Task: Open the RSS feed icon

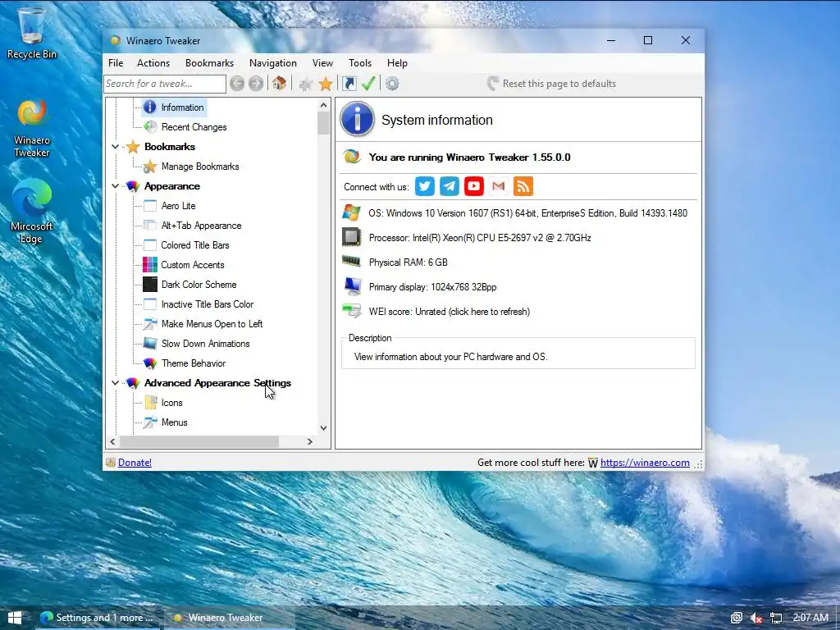Action: 523,186
